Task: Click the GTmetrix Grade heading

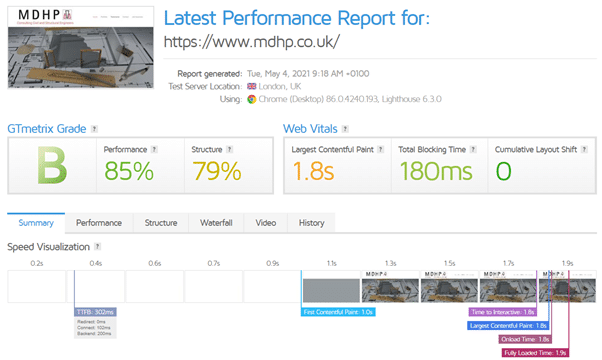Action: point(47,129)
